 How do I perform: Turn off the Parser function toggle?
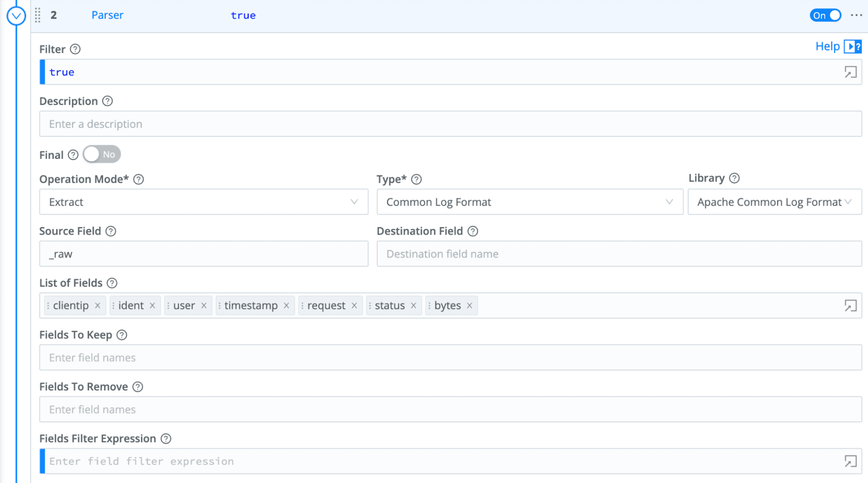click(x=825, y=15)
